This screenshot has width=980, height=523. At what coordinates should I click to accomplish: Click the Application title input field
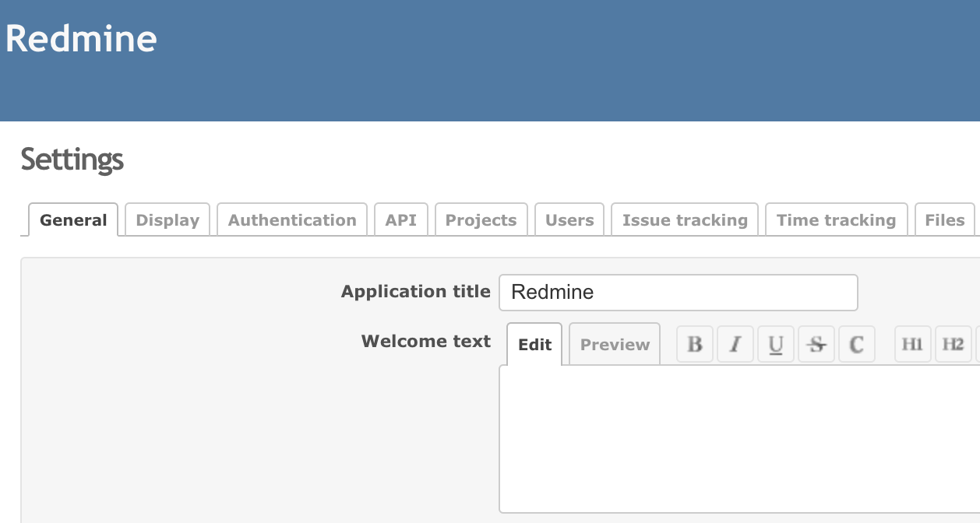679,293
